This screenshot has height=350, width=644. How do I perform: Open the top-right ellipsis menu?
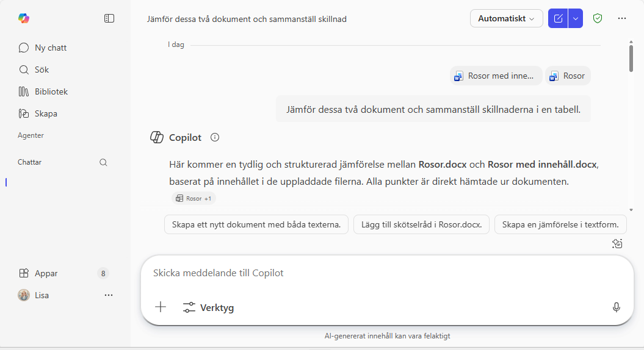(x=622, y=18)
